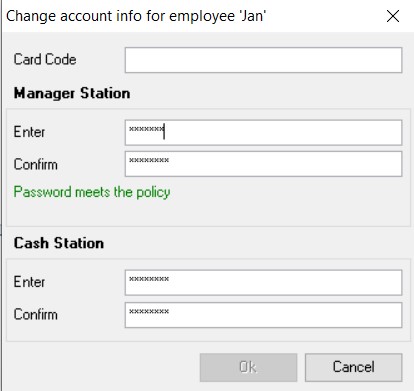Click the greyed-out Ok button
Image resolution: width=414 pixels, height=391 pixels.
tap(248, 367)
